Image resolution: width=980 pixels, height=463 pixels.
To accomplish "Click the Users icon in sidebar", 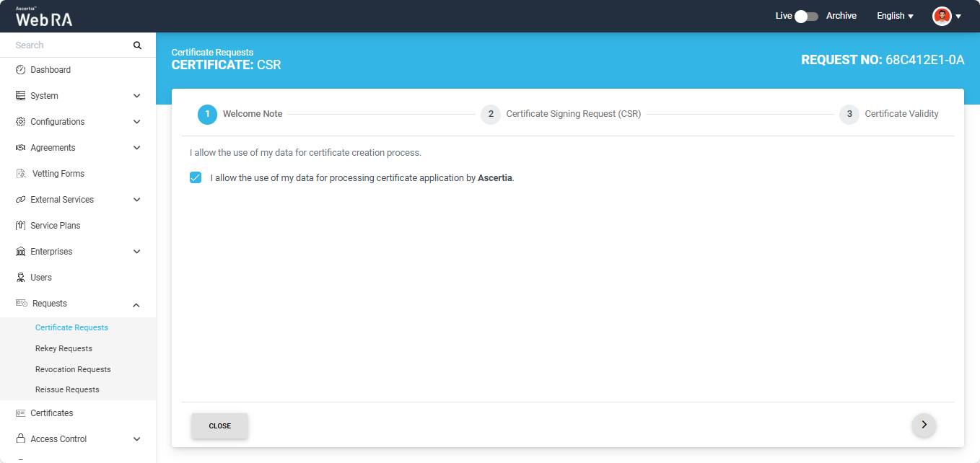I will click(21, 278).
